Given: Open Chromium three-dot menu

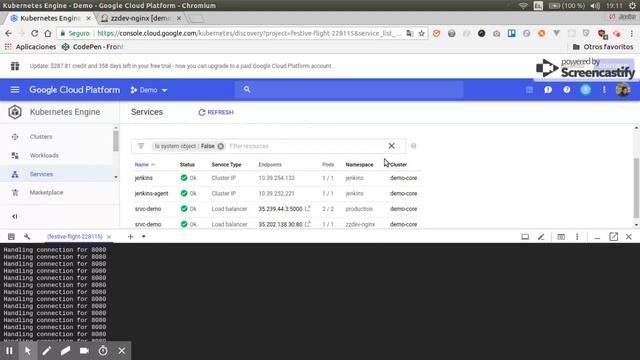Looking at the screenshot, I should click(631, 33).
